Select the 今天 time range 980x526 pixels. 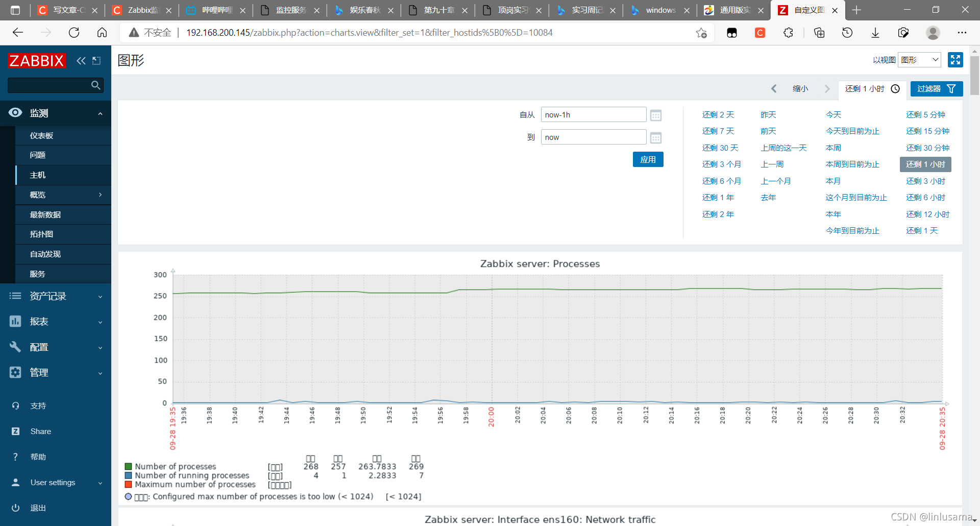tap(834, 115)
